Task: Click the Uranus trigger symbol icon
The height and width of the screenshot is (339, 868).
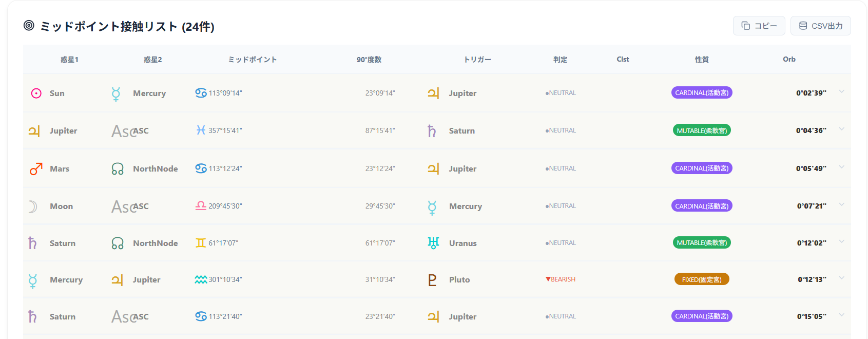Action: [433, 243]
